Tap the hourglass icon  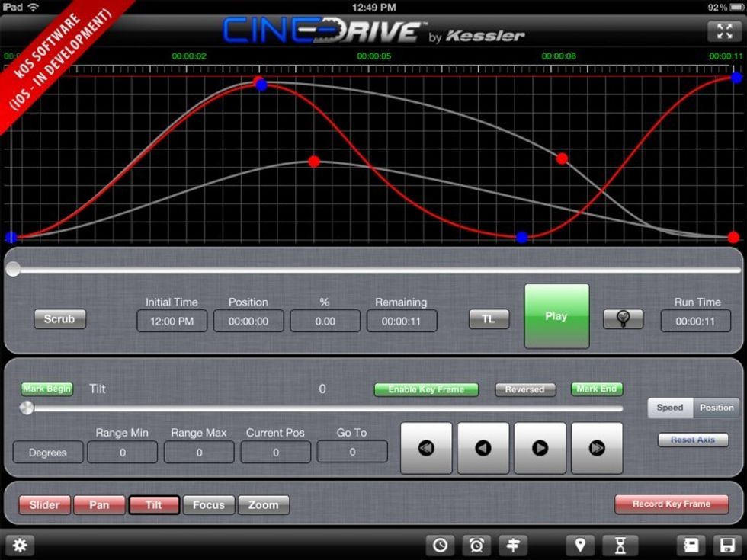(620, 545)
